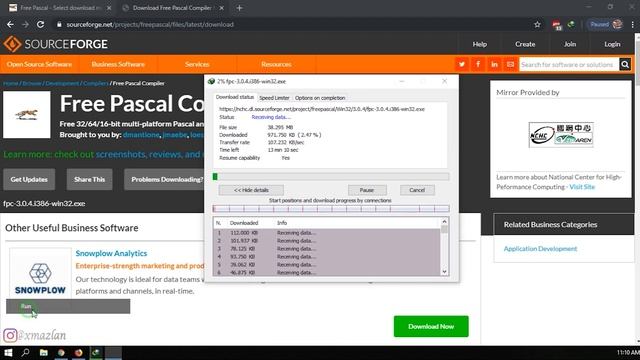Click the browser forward arrow
640x360 pixels.
coord(25,24)
